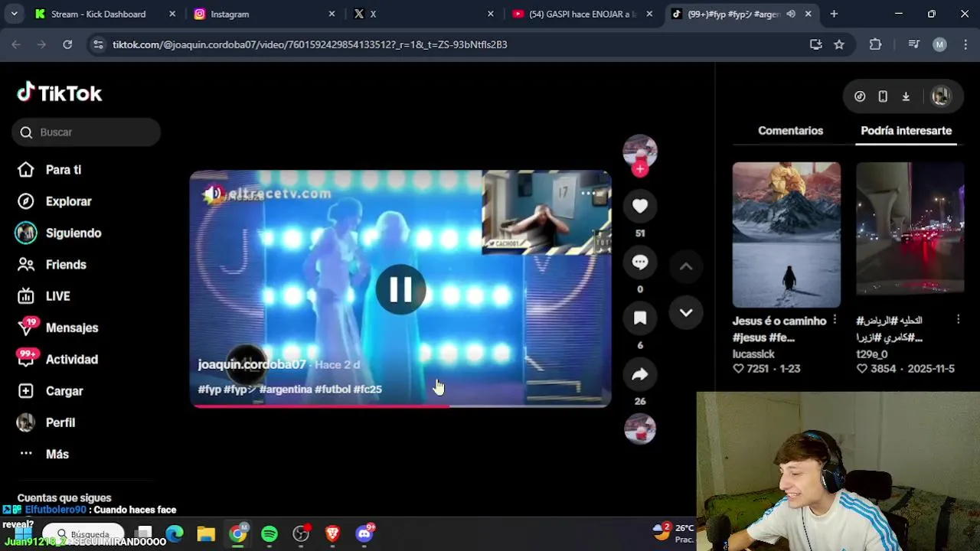Switch to Podría interesarte tab

[x=906, y=131]
